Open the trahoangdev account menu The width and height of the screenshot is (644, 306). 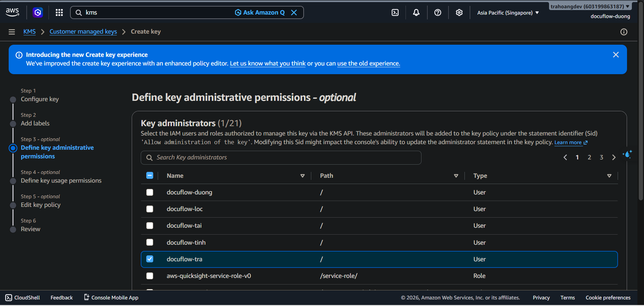tap(590, 7)
